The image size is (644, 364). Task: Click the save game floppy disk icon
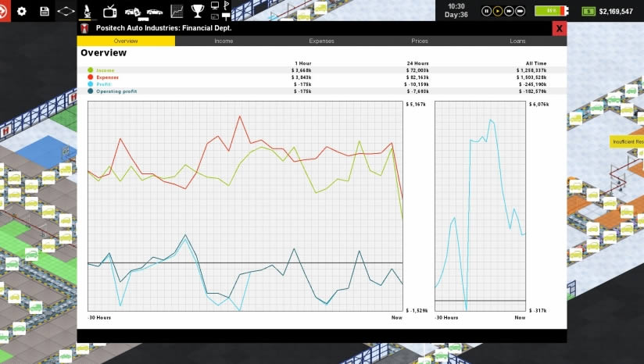(x=44, y=11)
